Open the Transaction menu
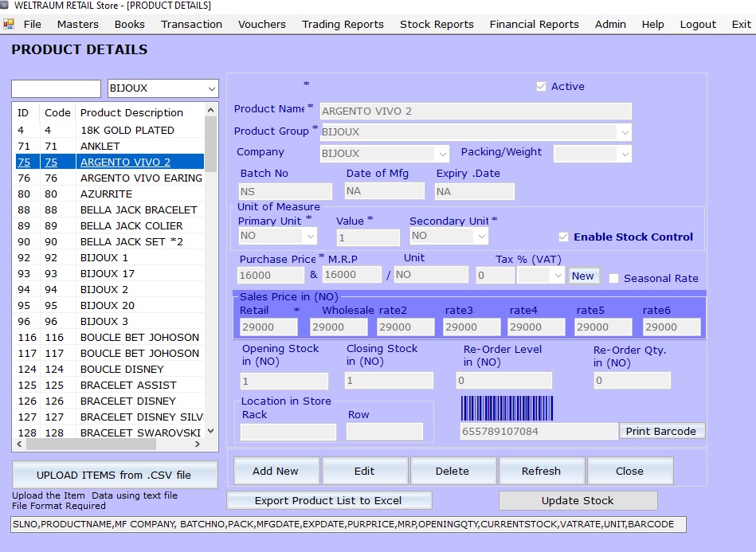 191,24
